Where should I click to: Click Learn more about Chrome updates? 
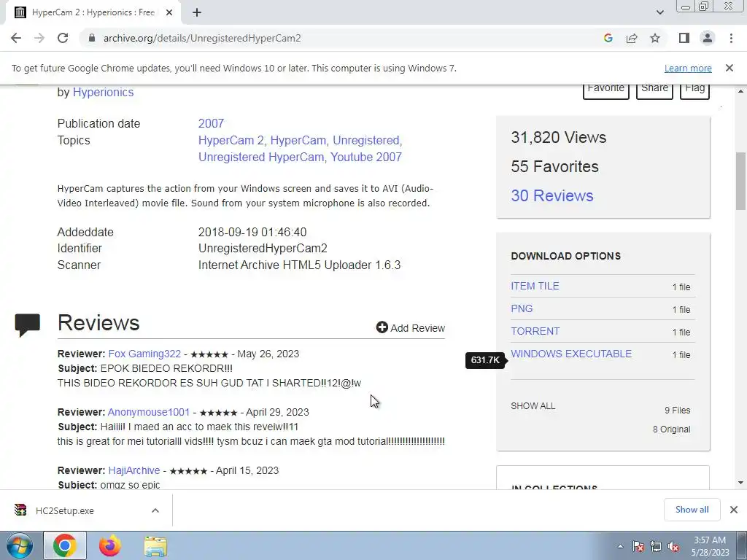688,68
